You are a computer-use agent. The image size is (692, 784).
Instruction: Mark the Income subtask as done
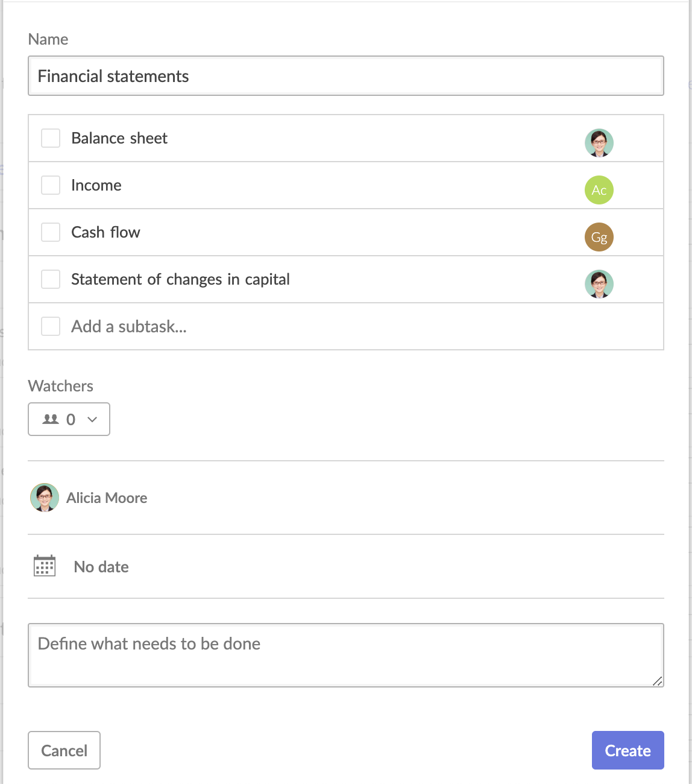coord(51,185)
